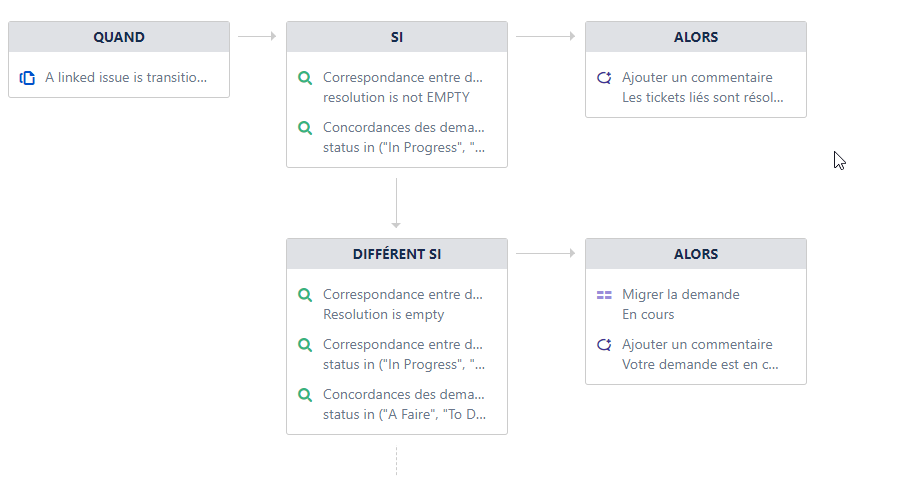Viewport: 908px width, 477px height.
Task: Open the 'status in ("A Faire"...' condition text
Action: (404, 414)
